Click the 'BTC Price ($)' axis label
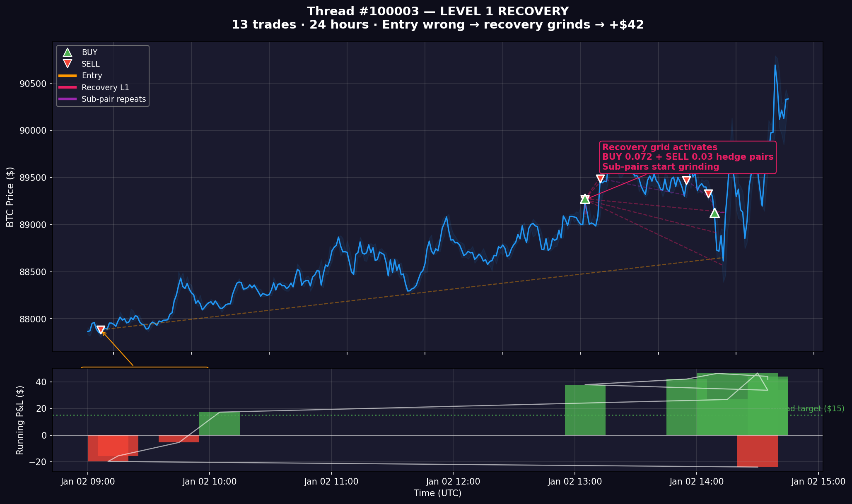 pyautogui.click(x=10, y=197)
